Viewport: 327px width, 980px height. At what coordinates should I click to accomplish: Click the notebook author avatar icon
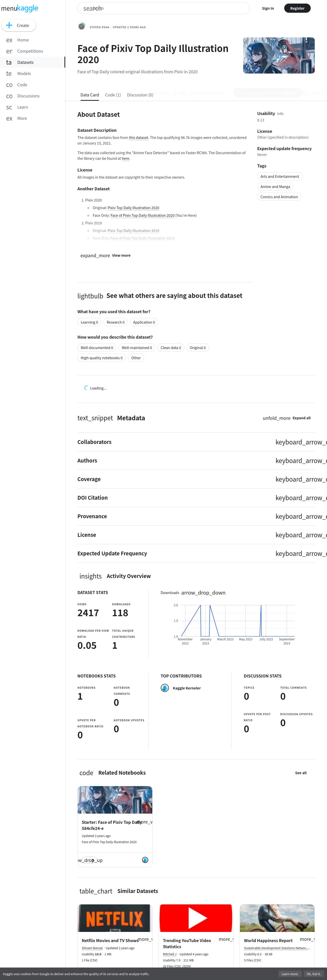(x=145, y=860)
